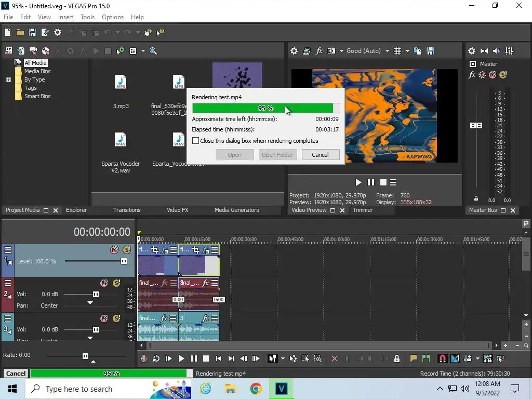Open the Redo history dropdown arrow
Image resolution: width=532 pixels, height=399 pixels.
(x=137, y=32)
